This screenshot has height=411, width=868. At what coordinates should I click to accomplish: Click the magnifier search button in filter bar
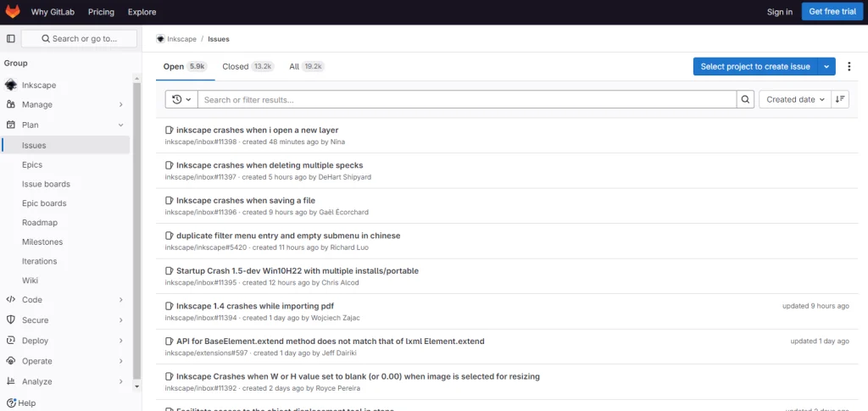click(745, 99)
